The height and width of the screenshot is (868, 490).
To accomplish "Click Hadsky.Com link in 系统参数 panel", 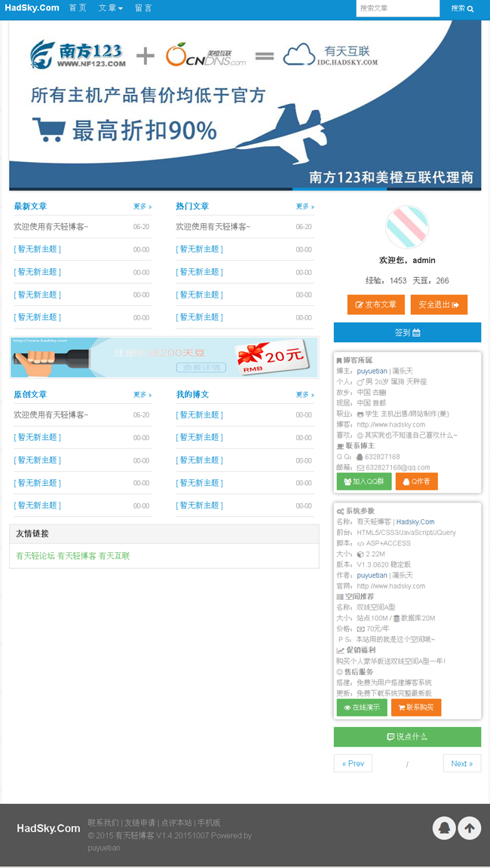I will pyautogui.click(x=415, y=521).
